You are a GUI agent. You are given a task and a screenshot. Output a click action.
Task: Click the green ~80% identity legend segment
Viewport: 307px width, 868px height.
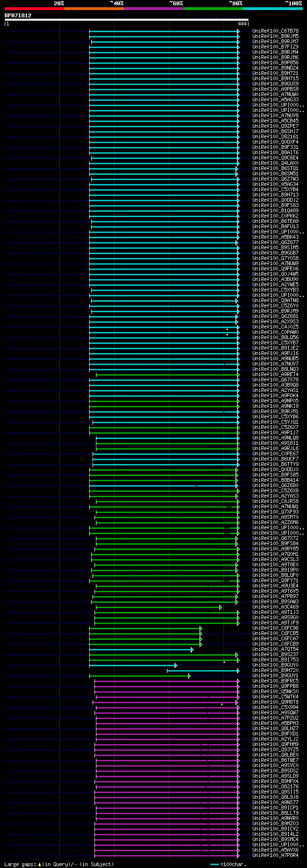pos(213,8)
